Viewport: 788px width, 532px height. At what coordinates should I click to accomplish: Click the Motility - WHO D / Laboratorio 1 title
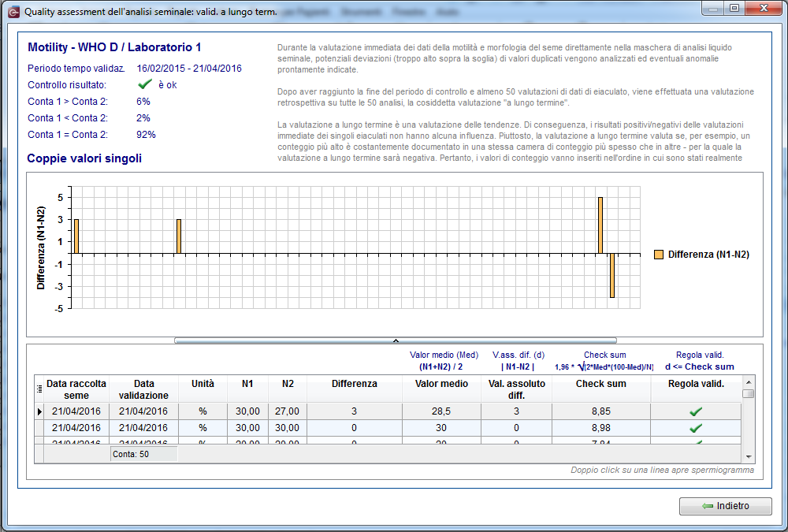tap(114, 47)
